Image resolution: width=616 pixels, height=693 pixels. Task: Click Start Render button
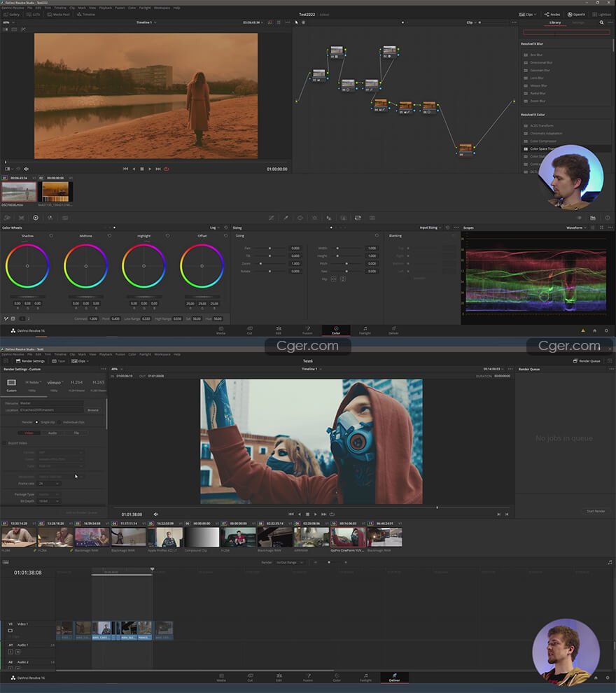[596, 512]
